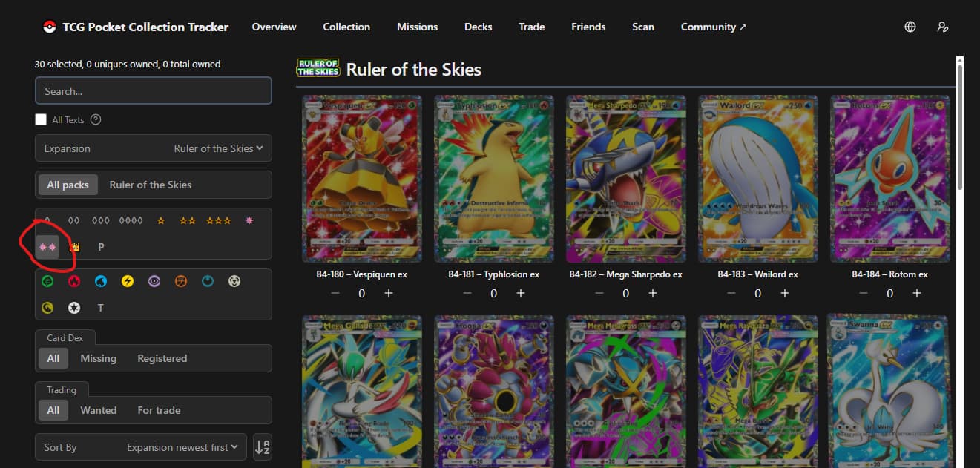Image resolution: width=980 pixels, height=468 pixels.
Task: Filter by Darkness type icon
Action: [208, 281]
